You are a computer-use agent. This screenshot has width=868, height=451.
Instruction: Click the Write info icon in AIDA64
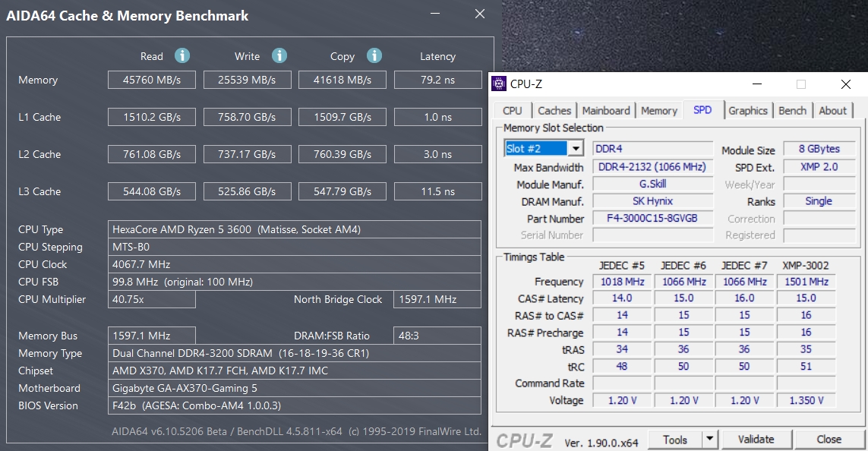(x=279, y=55)
